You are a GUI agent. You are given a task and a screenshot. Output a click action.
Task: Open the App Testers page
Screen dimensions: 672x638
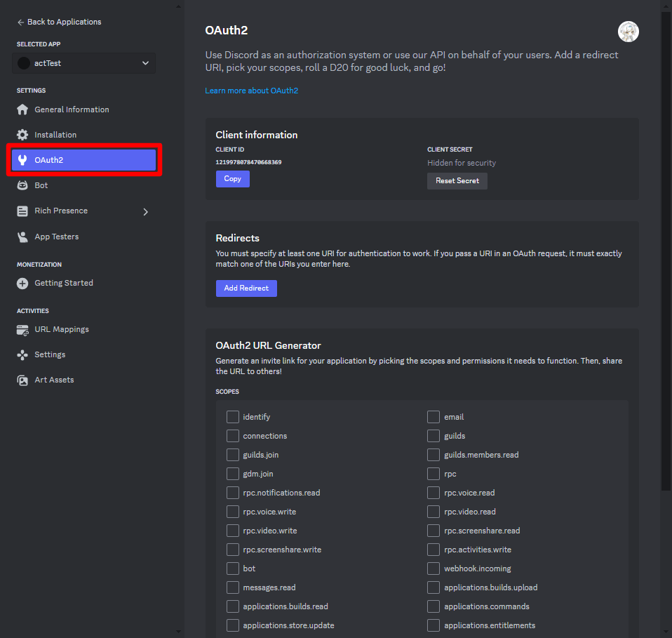83,237
